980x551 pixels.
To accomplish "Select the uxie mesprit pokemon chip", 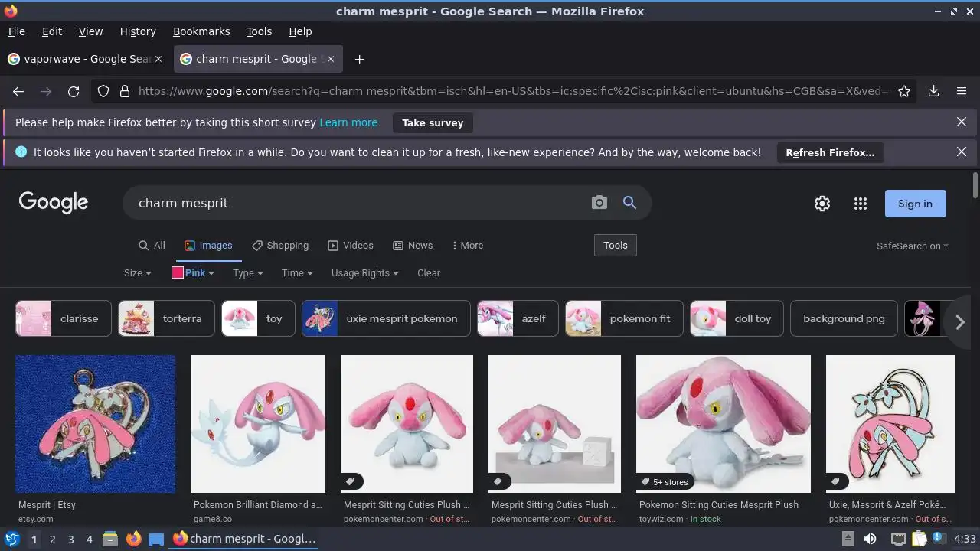I will (x=384, y=318).
